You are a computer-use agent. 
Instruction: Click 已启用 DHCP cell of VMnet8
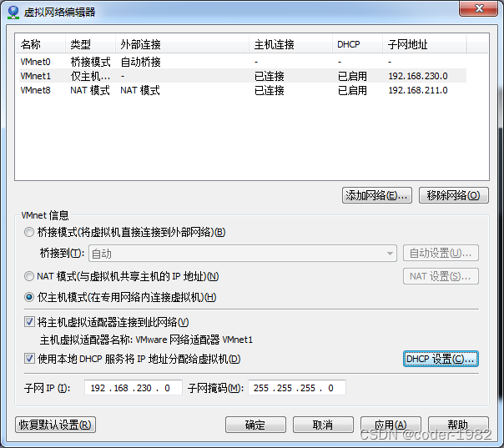coord(352,90)
